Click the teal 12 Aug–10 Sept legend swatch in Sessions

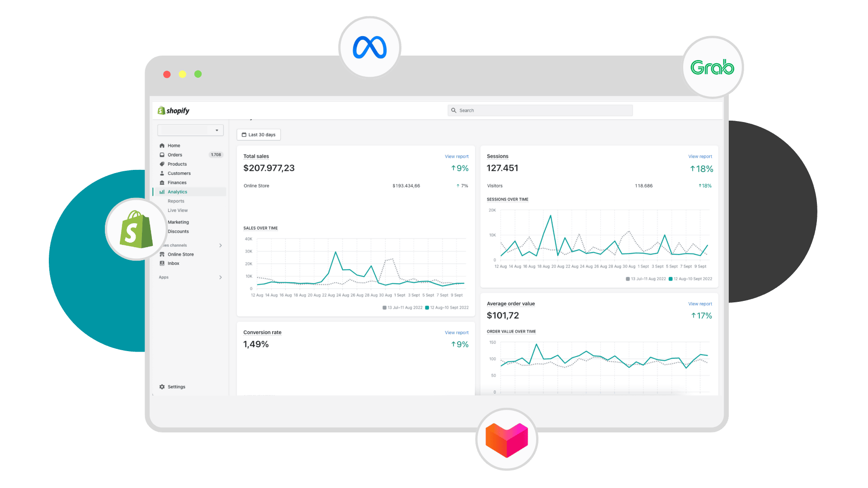pyautogui.click(x=670, y=279)
